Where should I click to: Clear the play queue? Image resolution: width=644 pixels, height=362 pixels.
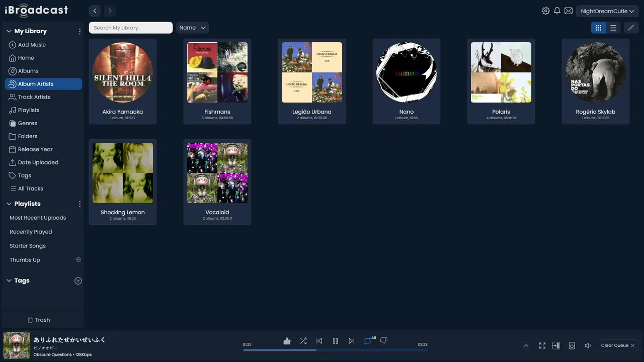(x=618, y=345)
